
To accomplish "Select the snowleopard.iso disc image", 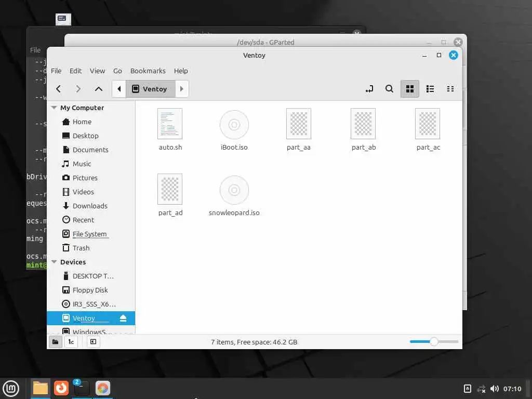I will click(x=234, y=195).
